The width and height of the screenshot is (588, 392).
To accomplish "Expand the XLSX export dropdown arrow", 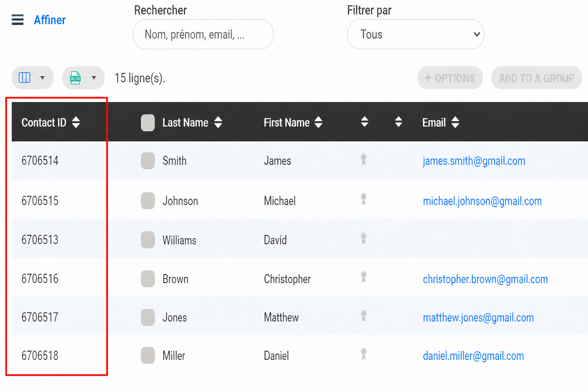I will pyautogui.click(x=94, y=78).
